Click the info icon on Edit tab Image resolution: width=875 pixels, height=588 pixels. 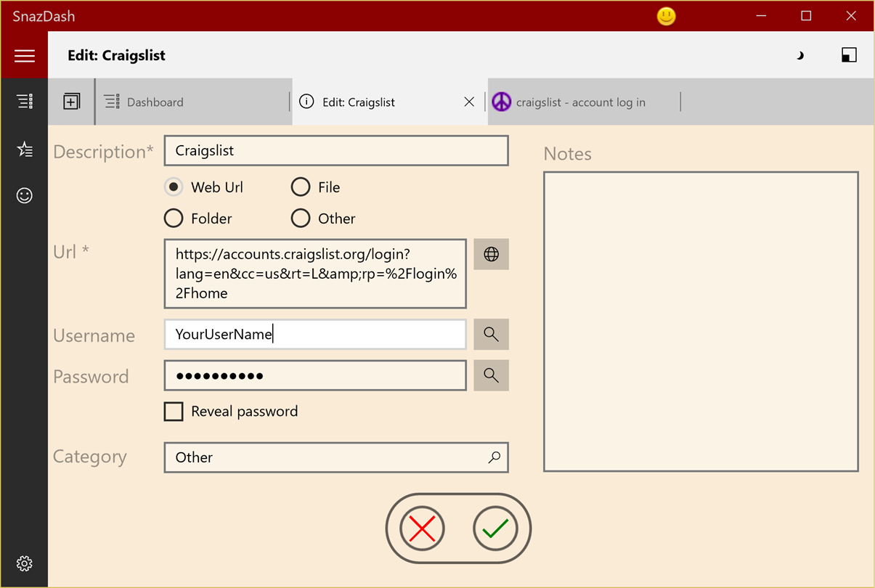(306, 102)
